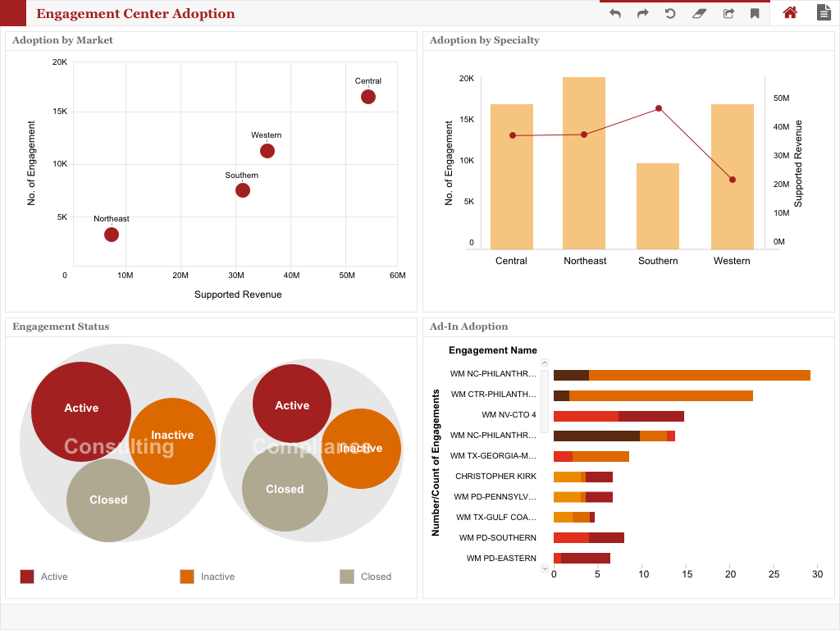Viewport: 840px width, 630px height.
Task: Click the WM NV-CTO 4 bar label
Action: point(509,415)
